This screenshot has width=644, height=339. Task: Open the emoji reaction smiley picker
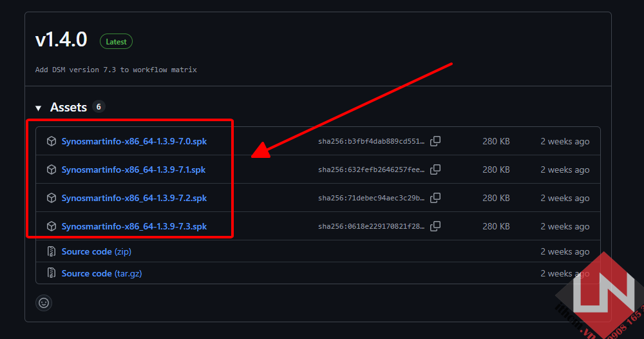pos(44,302)
